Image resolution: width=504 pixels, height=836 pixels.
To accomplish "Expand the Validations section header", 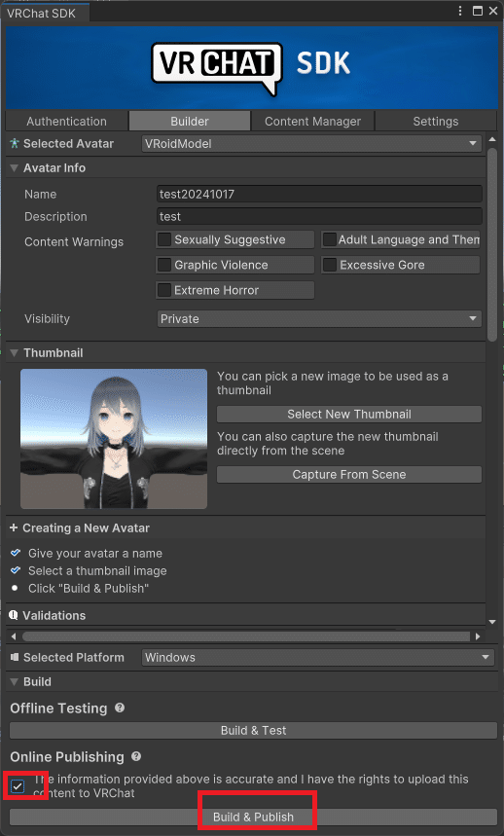I will (x=245, y=615).
